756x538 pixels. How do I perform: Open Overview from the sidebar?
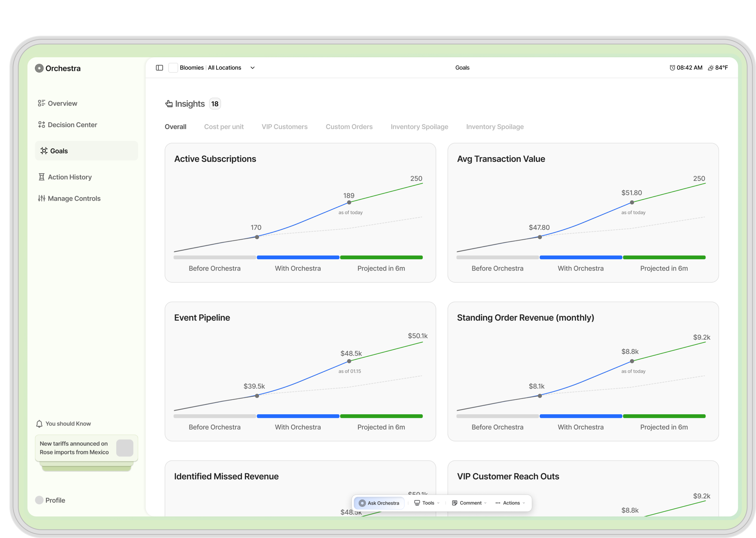click(57, 103)
